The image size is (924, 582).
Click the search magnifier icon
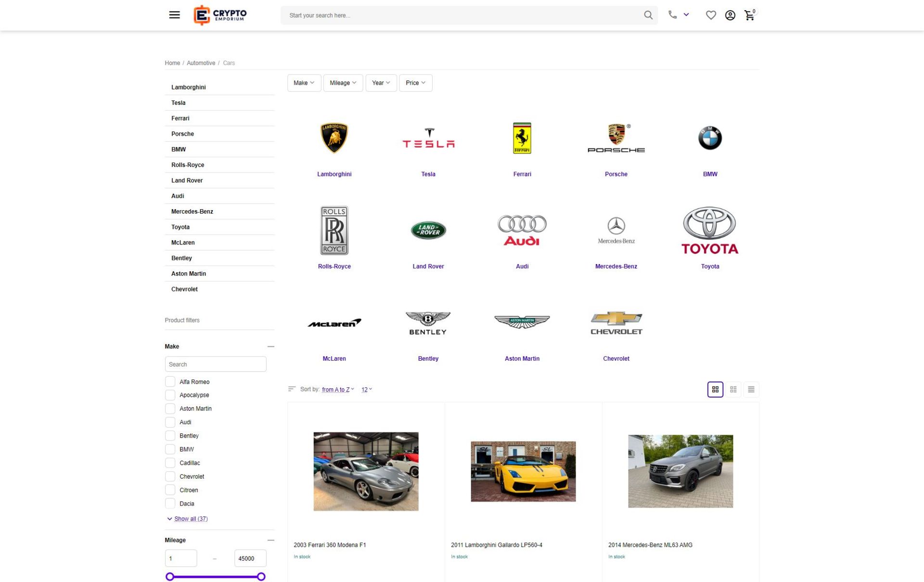(648, 15)
